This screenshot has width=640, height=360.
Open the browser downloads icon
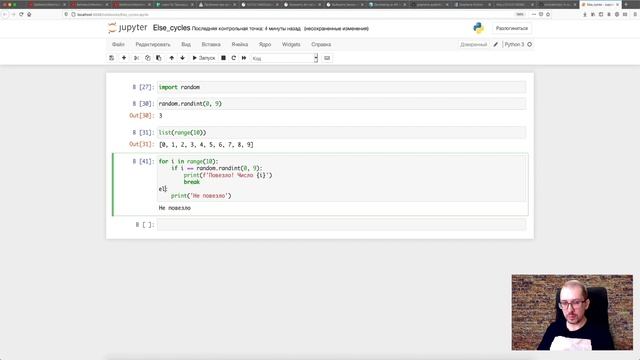point(585,14)
